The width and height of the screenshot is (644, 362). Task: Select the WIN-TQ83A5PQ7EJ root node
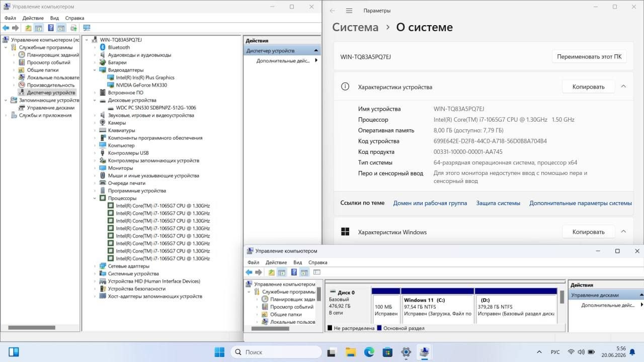click(x=121, y=40)
